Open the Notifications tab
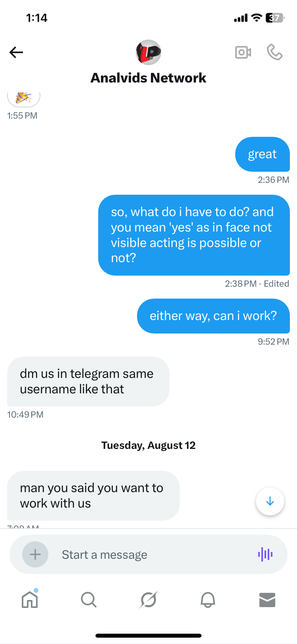 [x=208, y=600]
